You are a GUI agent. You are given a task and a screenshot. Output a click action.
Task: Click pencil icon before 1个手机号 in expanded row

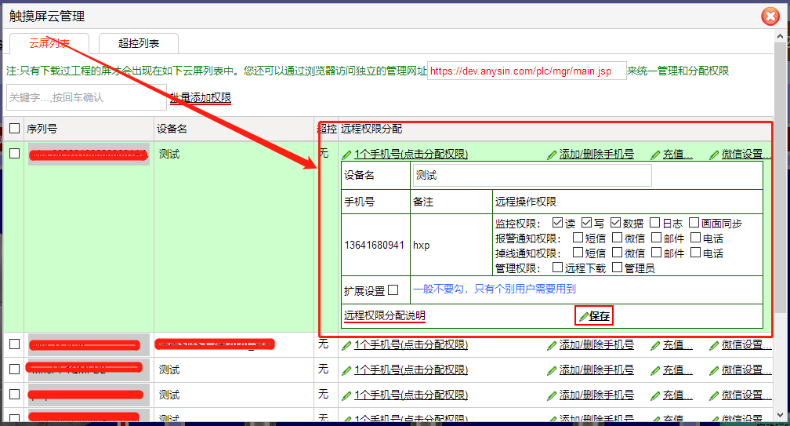pyautogui.click(x=347, y=155)
